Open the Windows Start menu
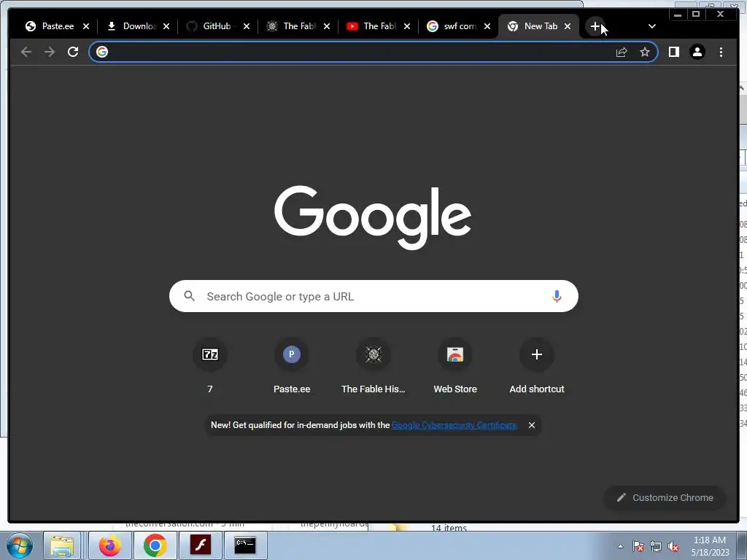Image resolution: width=747 pixels, height=560 pixels. coord(20,545)
